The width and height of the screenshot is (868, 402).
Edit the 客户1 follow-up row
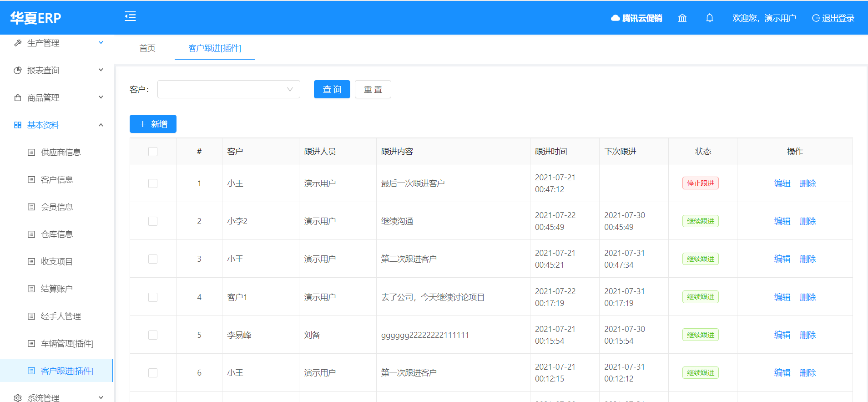[782, 297]
